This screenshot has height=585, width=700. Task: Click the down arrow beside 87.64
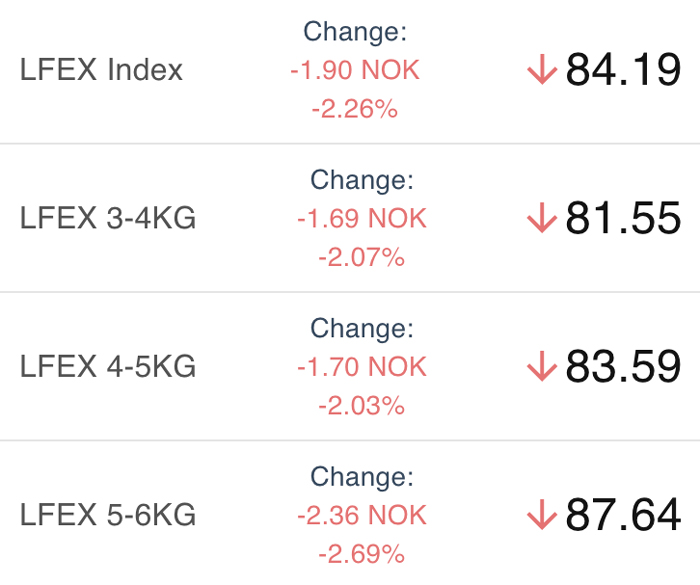click(x=542, y=514)
